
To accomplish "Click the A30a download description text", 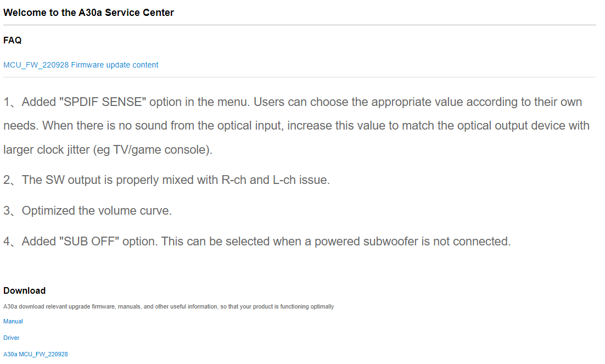I will point(169,306).
